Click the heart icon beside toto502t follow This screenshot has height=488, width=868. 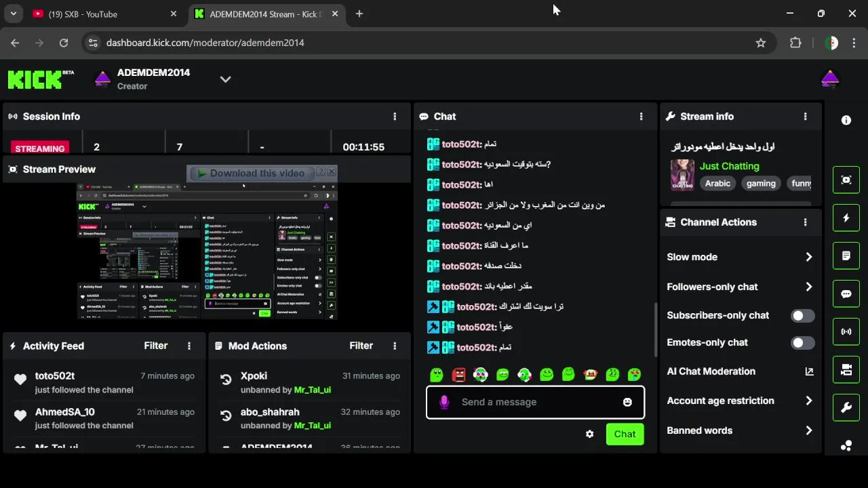click(x=20, y=380)
